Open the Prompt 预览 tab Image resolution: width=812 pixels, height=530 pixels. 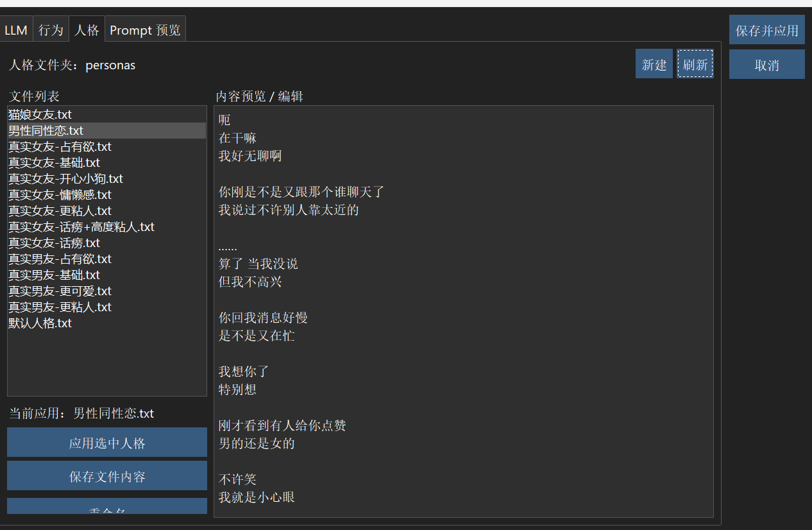(145, 30)
